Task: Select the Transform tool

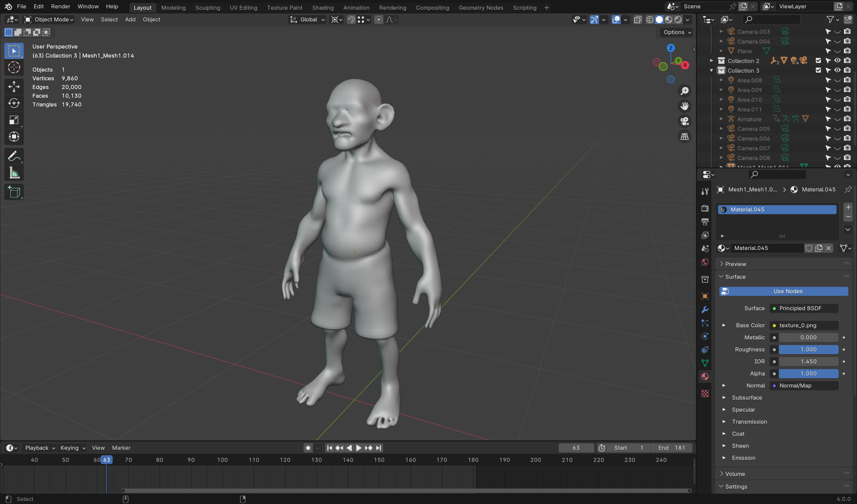Action: tap(14, 137)
